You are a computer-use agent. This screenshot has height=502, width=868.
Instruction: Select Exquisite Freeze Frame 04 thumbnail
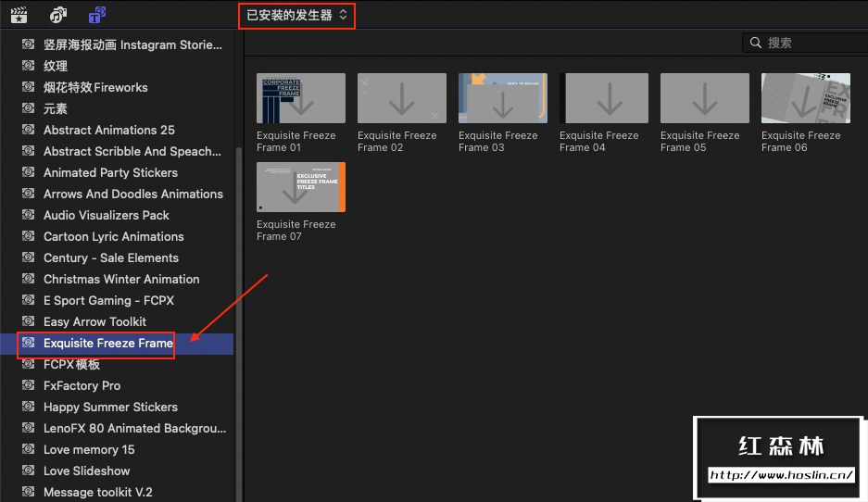(x=604, y=98)
